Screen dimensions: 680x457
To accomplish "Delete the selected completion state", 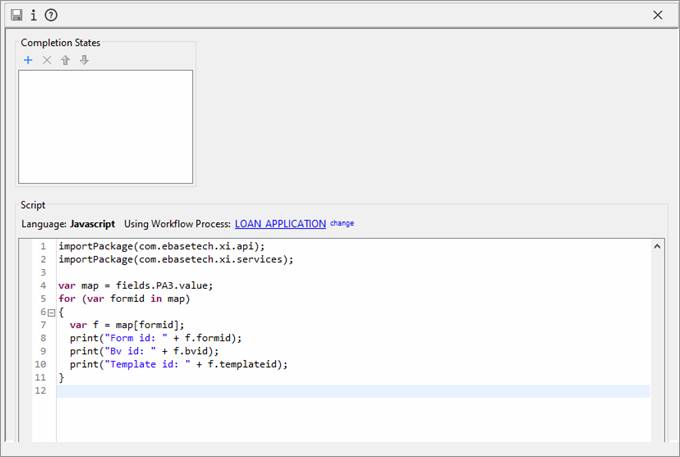I will [46, 60].
